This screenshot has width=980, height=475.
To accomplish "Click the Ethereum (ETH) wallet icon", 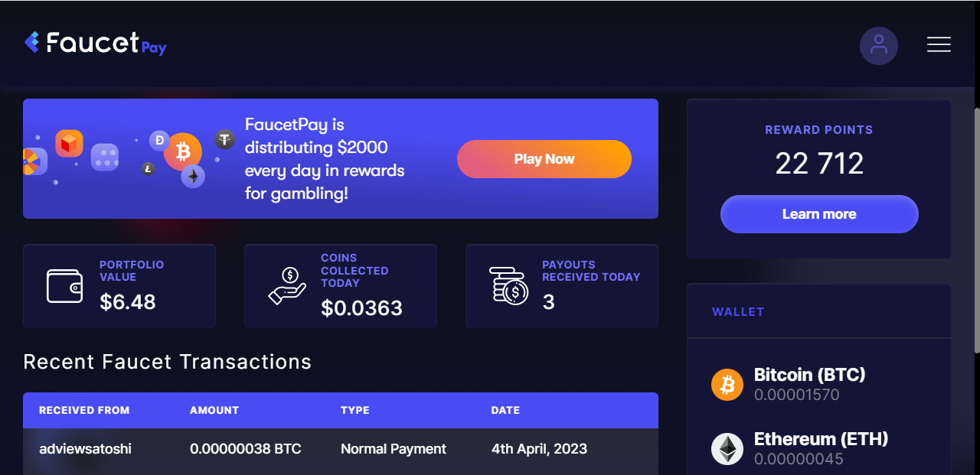I will coord(727,449).
